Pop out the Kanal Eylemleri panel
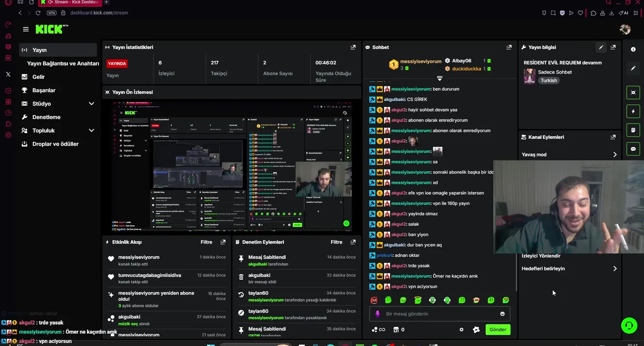This screenshot has height=346, width=644. pos(613,137)
